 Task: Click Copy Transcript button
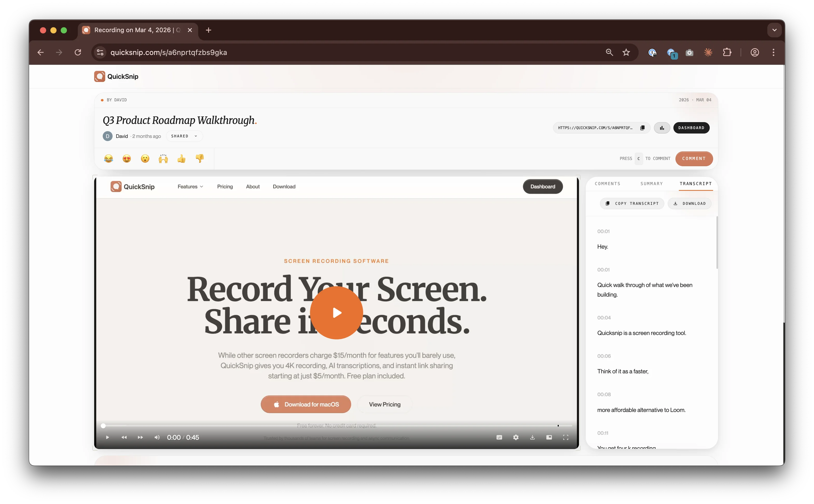point(632,203)
